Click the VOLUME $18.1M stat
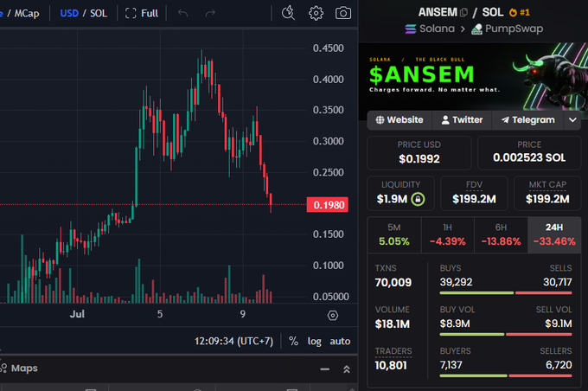 [x=393, y=317]
